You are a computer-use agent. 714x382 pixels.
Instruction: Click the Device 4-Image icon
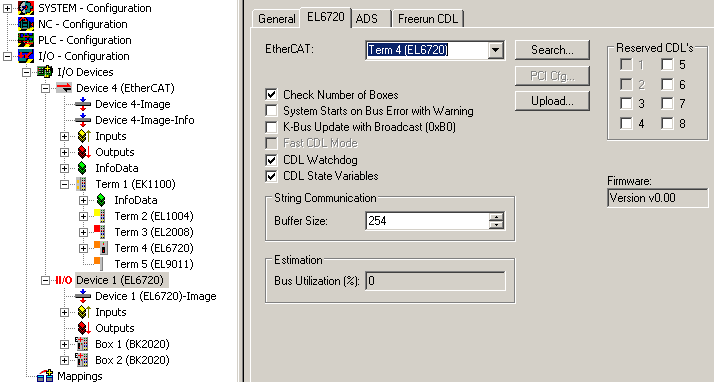pos(83,104)
